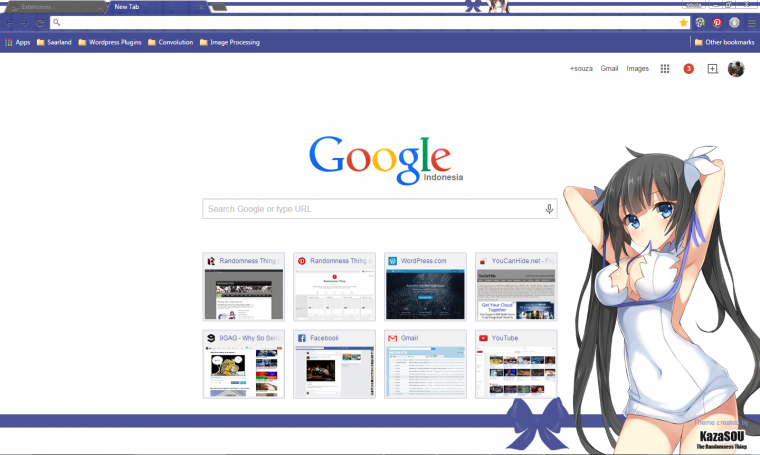
Task: Open the Wordpress Plugins bookmarks folder
Action: click(110, 43)
